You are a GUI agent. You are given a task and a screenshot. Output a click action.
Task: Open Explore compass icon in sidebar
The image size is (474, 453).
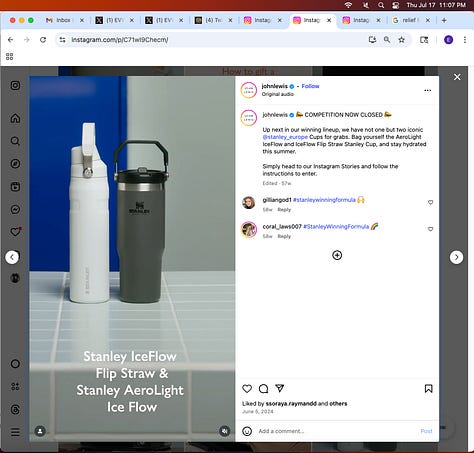15,164
